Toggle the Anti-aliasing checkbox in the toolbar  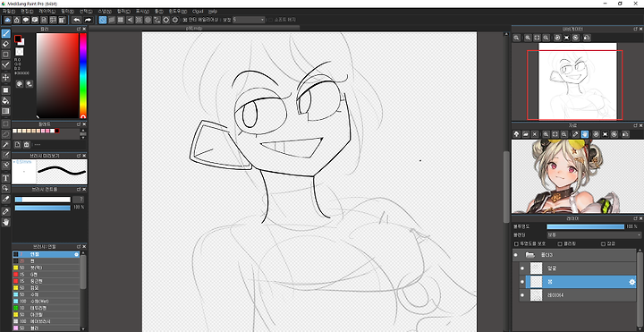pyautogui.click(x=184, y=20)
